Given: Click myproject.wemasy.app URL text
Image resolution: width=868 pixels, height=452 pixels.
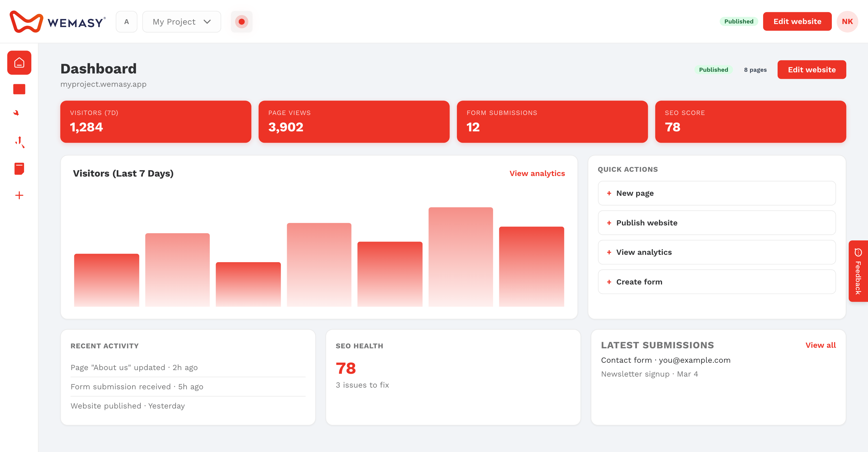Looking at the screenshot, I should click(103, 84).
